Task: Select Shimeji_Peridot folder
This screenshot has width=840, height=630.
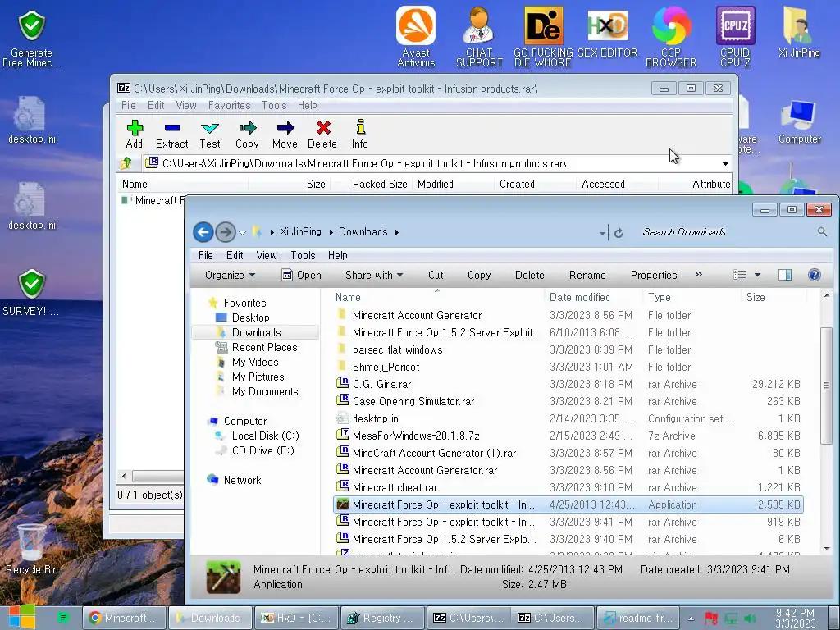Action: pos(386,367)
